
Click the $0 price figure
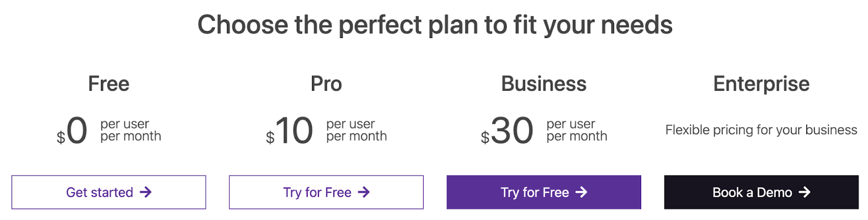pos(72,131)
